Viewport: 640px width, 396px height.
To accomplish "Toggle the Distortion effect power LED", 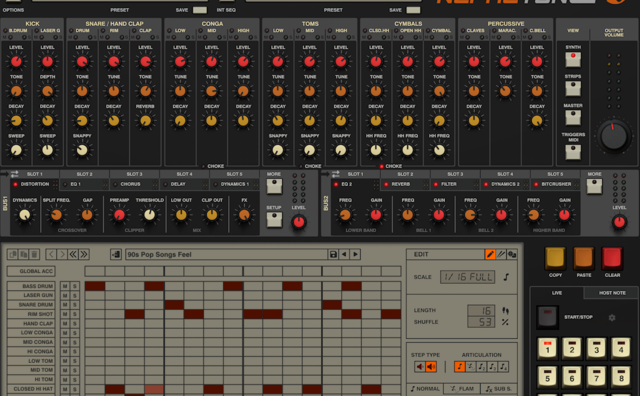I will pyautogui.click(x=16, y=185).
